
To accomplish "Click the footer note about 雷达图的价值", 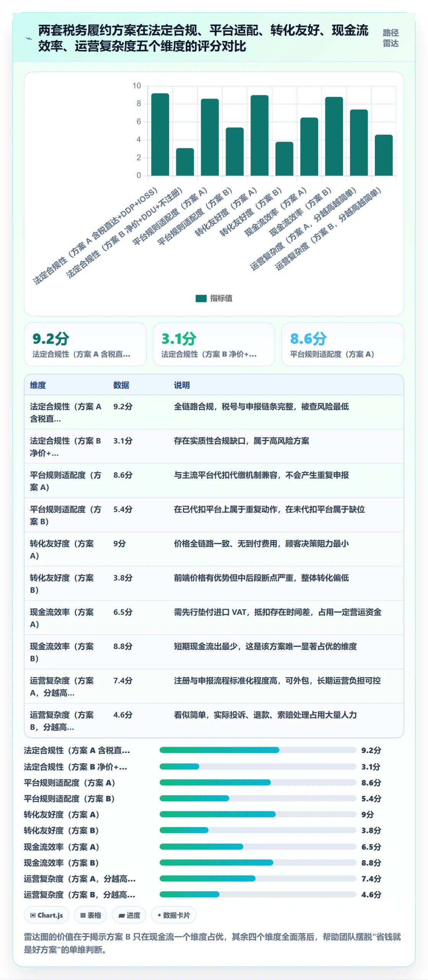I will point(212,943).
